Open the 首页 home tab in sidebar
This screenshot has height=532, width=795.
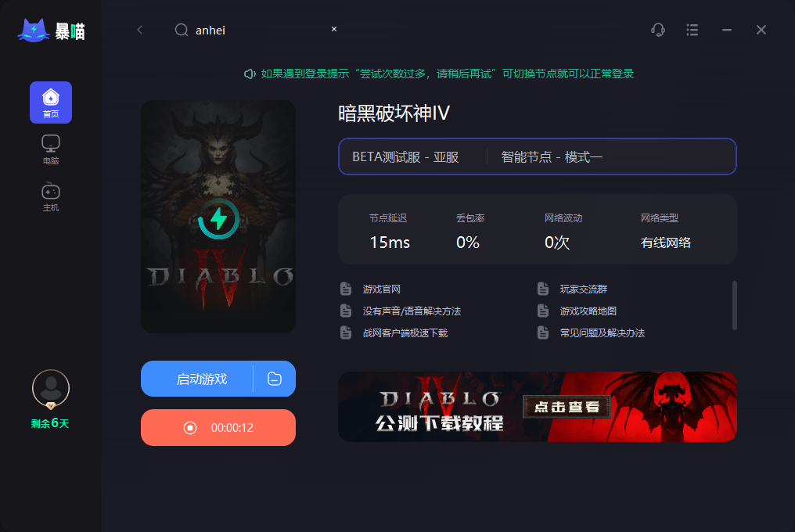click(51, 102)
